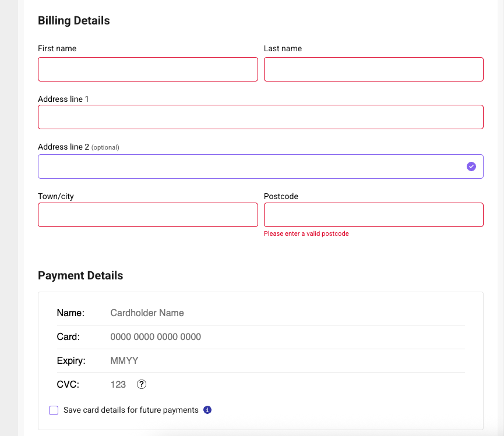This screenshot has height=436, width=504.
Task: Click the First name input field
Action: pyautogui.click(x=148, y=69)
